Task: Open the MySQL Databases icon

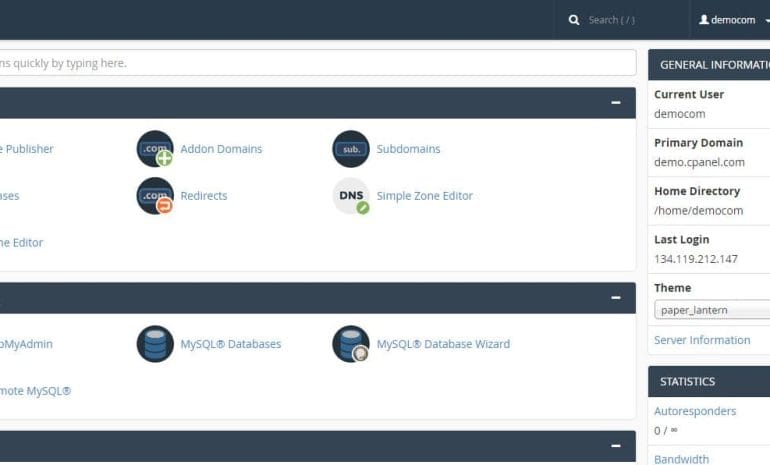Action: [155, 344]
